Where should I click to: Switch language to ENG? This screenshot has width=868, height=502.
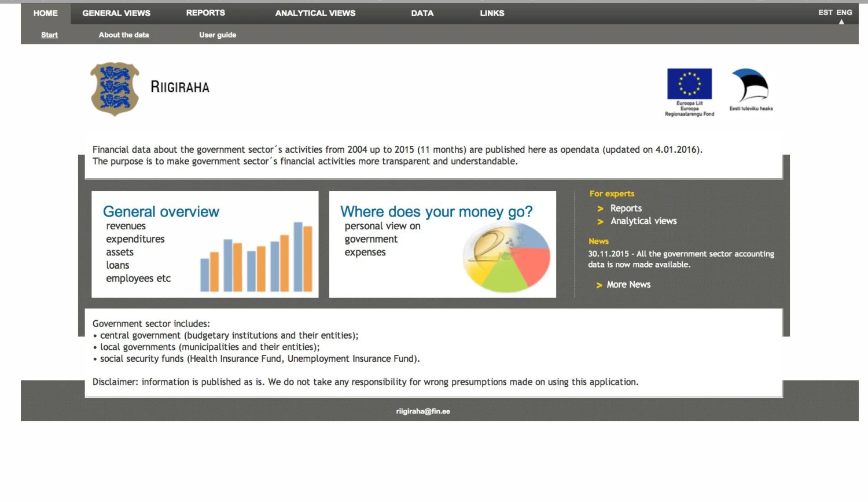tap(844, 12)
